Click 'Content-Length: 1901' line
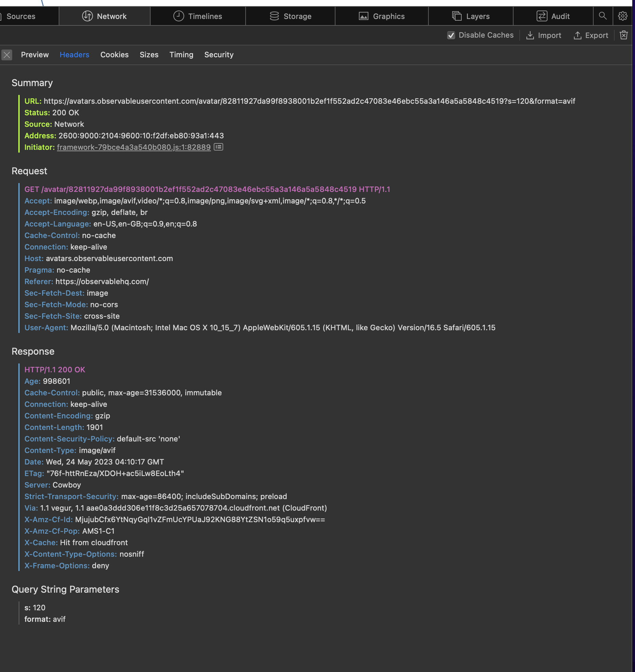 (x=63, y=427)
